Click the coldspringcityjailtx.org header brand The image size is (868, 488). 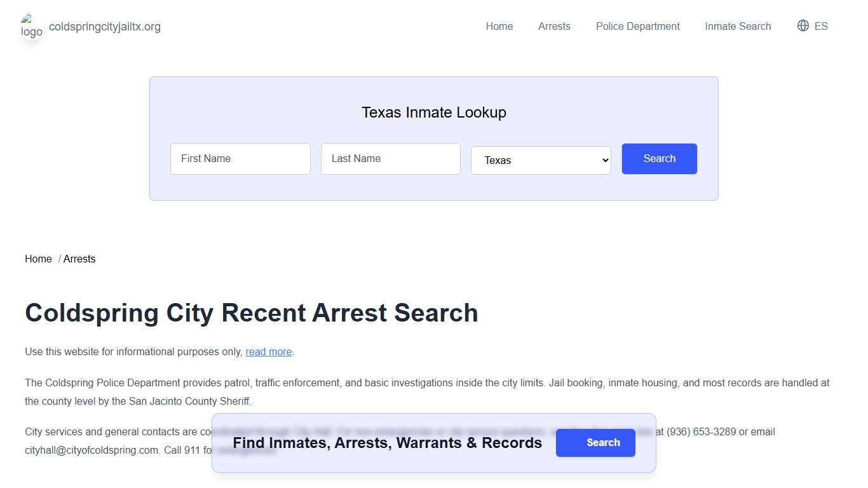click(x=105, y=27)
